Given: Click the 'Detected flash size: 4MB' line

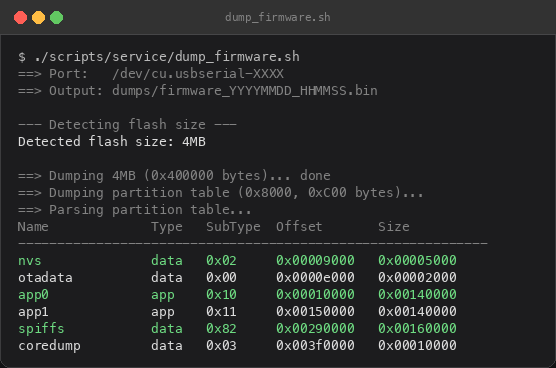Looking at the screenshot, I should click(112, 142).
